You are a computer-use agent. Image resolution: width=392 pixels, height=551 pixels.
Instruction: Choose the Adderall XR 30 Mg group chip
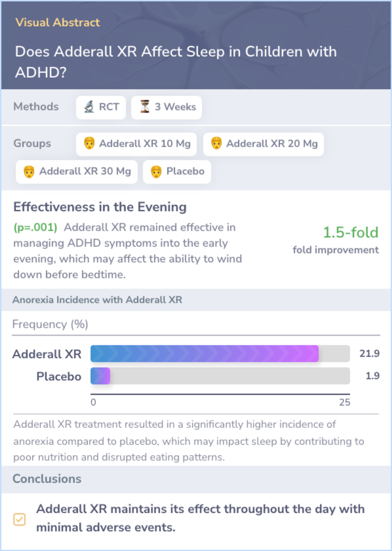click(x=77, y=172)
